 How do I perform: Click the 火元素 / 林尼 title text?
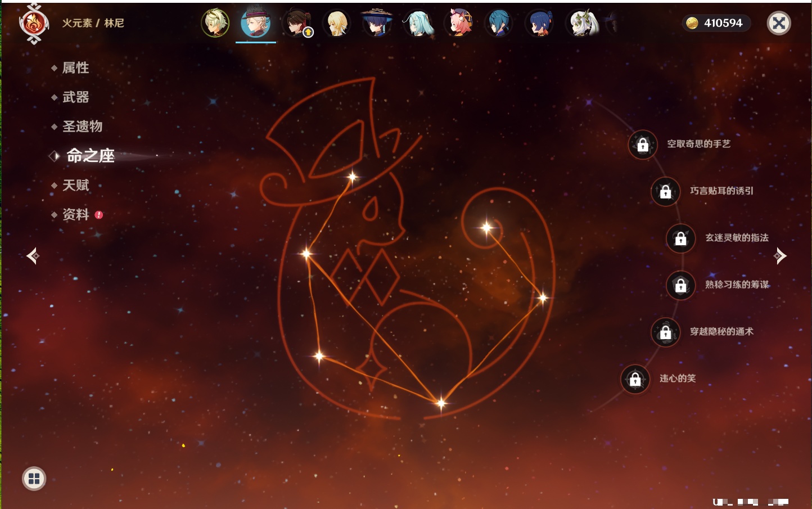[93, 23]
